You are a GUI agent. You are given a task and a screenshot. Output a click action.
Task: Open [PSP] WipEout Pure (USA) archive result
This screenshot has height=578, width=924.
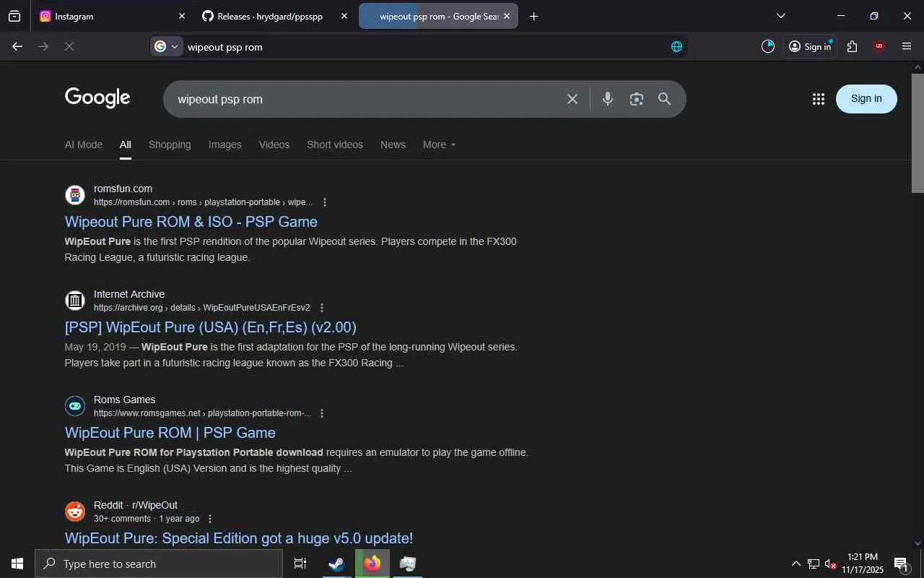click(211, 327)
